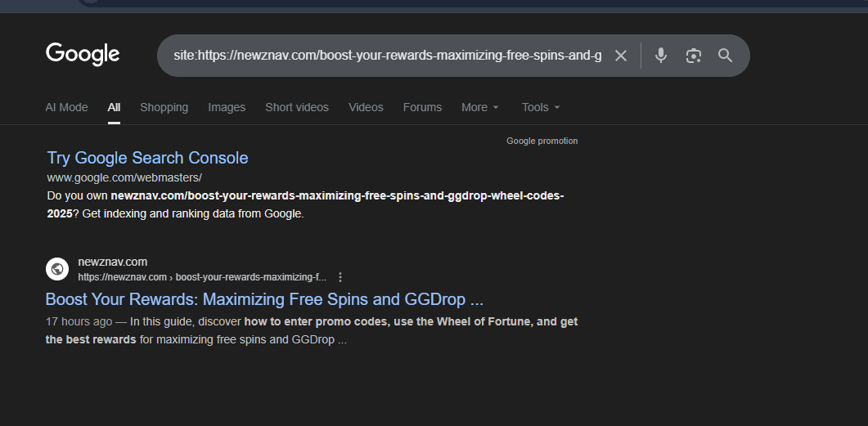The width and height of the screenshot is (868, 426).
Task: Click the Google logo
Action: click(83, 54)
